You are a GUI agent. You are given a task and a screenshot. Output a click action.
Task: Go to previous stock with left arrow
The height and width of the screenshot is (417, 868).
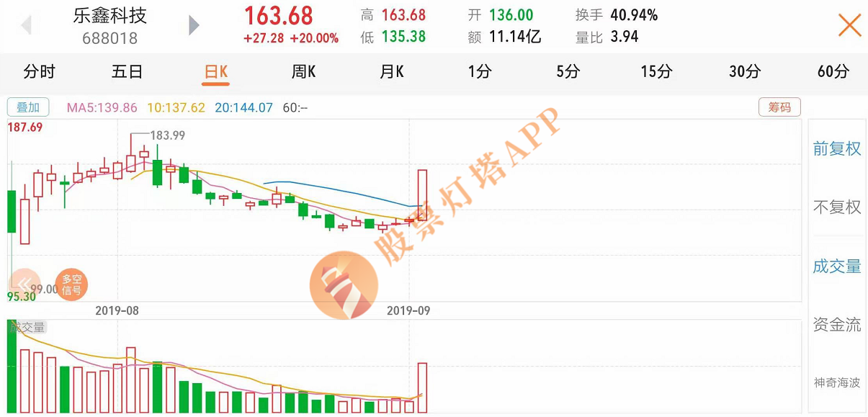pos(27,25)
